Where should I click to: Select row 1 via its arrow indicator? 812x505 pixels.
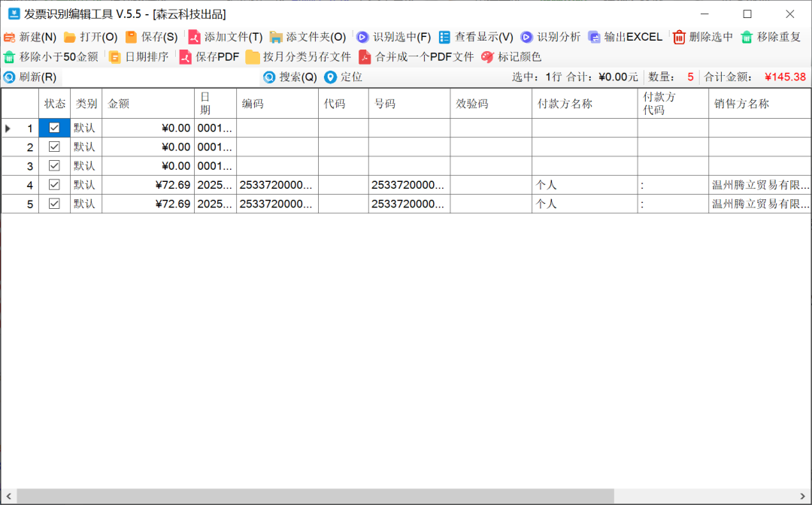pyautogui.click(x=8, y=129)
